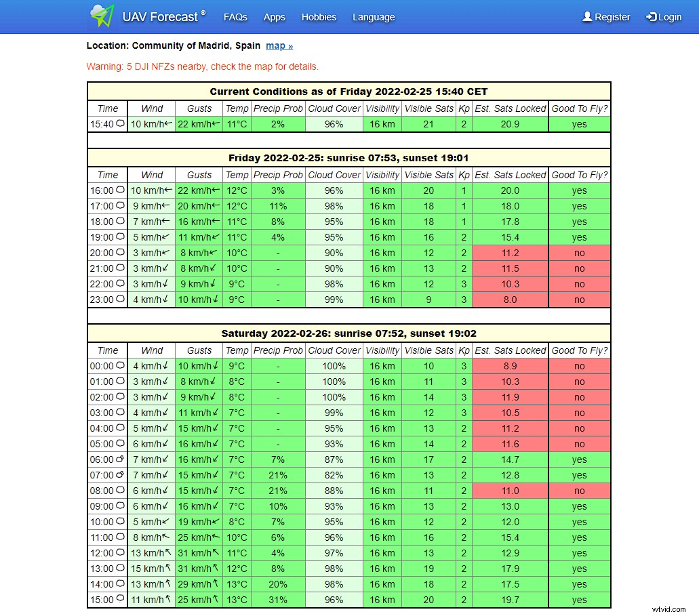Go to the FAQs page
This screenshot has height=616, width=699.
pyautogui.click(x=235, y=17)
